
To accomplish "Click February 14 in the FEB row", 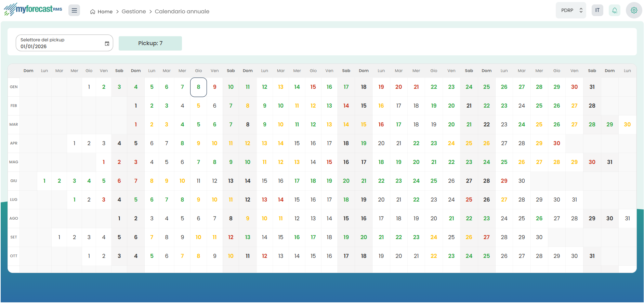I will [x=346, y=106].
